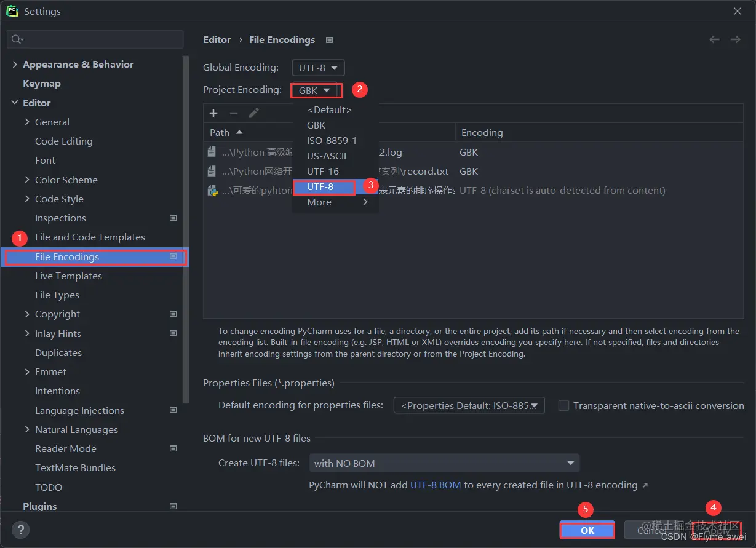The height and width of the screenshot is (548, 756).
Task: Click the file icon of the record.txt row
Action: [212, 171]
